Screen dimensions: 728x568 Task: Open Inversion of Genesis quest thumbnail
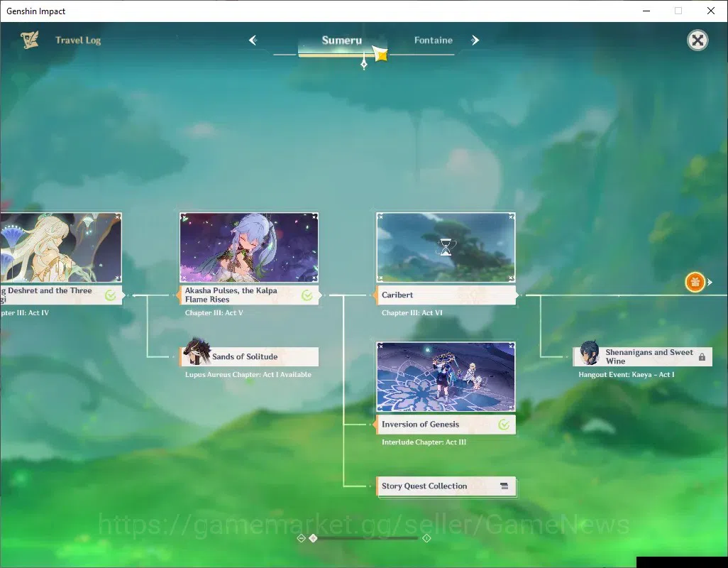coord(446,376)
